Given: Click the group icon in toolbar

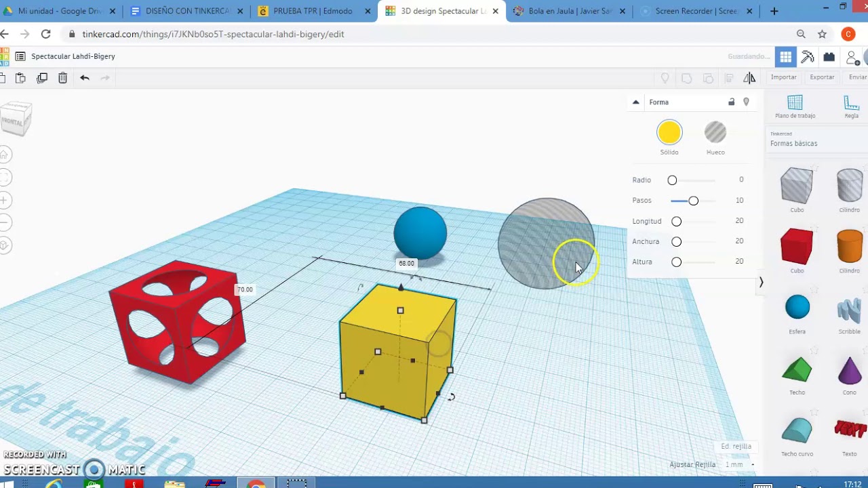Looking at the screenshot, I should point(686,78).
